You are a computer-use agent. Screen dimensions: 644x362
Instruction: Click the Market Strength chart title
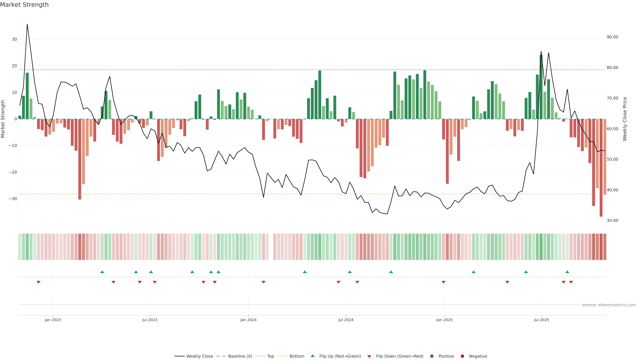24,5
